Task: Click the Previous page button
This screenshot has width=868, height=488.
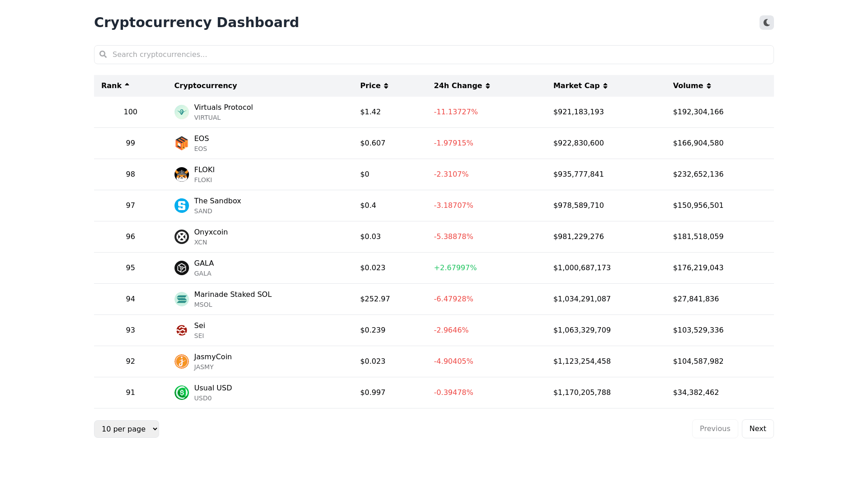Action: click(x=715, y=429)
